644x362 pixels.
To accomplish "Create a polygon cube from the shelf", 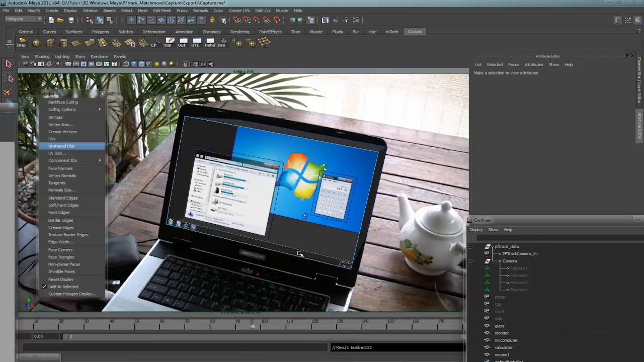I will [x=50, y=43].
